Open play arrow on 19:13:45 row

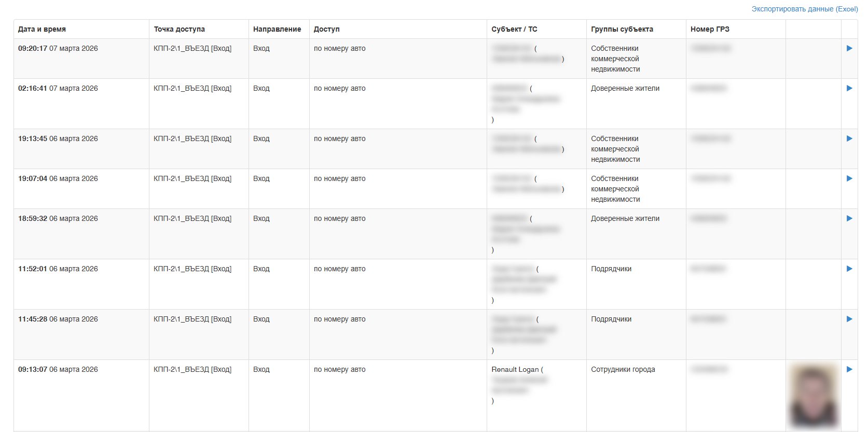pyautogui.click(x=849, y=138)
